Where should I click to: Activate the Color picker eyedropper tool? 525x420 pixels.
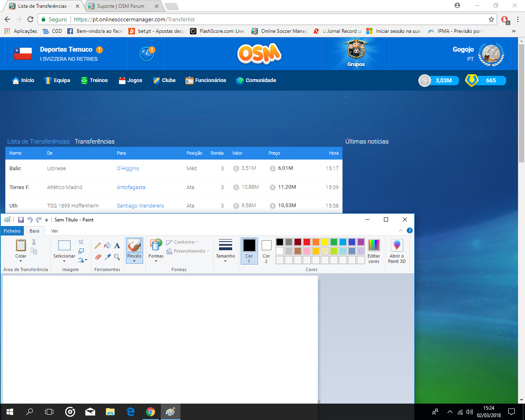tap(107, 257)
